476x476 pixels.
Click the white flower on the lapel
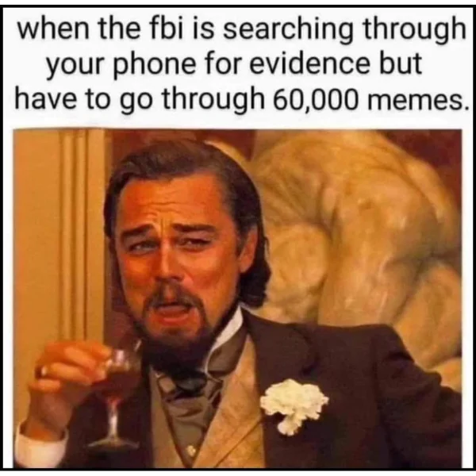point(294,405)
